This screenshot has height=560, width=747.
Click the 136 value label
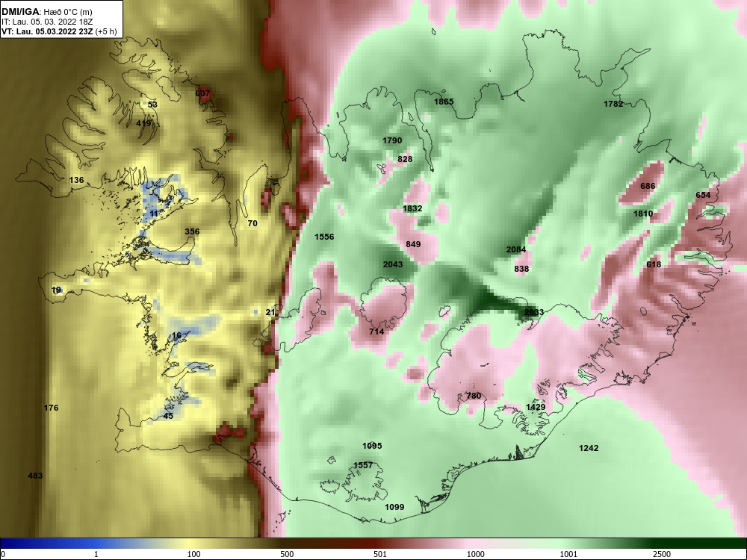(x=76, y=180)
